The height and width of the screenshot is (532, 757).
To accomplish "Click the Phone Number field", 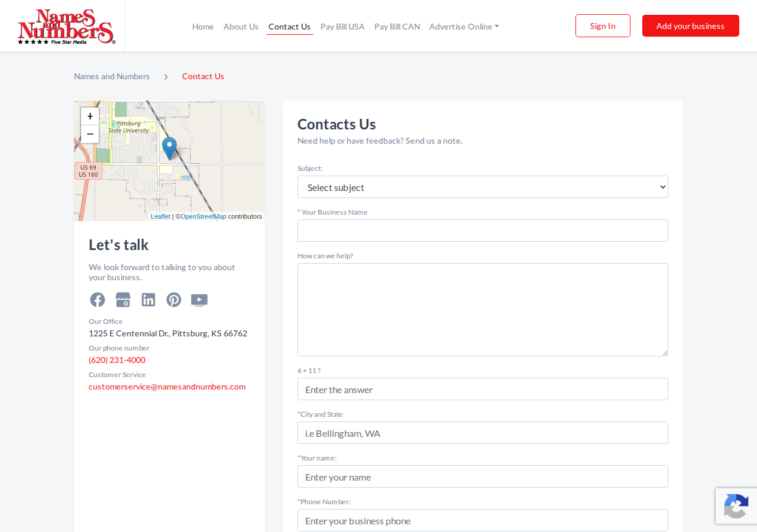I will 483,520.
